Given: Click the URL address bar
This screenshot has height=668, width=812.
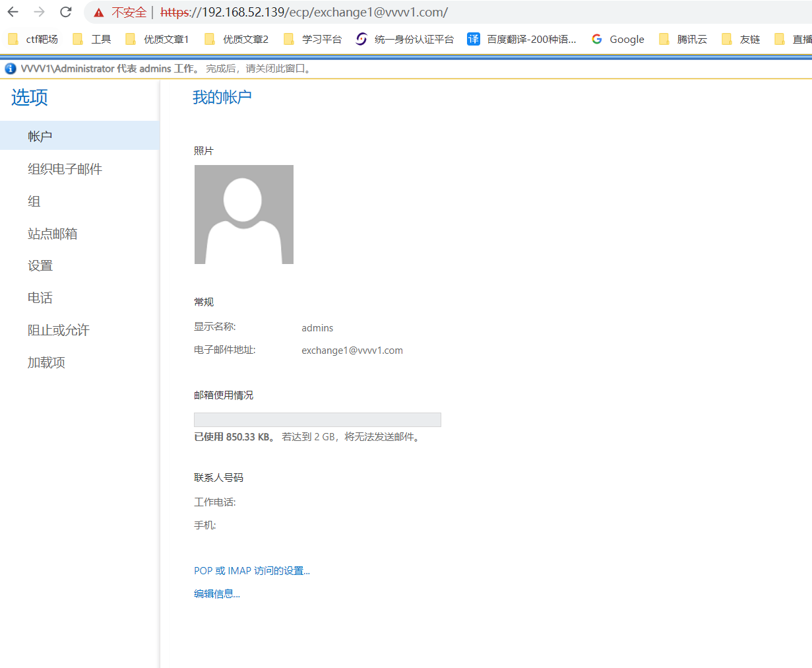Looking at the screenshot, I should (462, 13).
